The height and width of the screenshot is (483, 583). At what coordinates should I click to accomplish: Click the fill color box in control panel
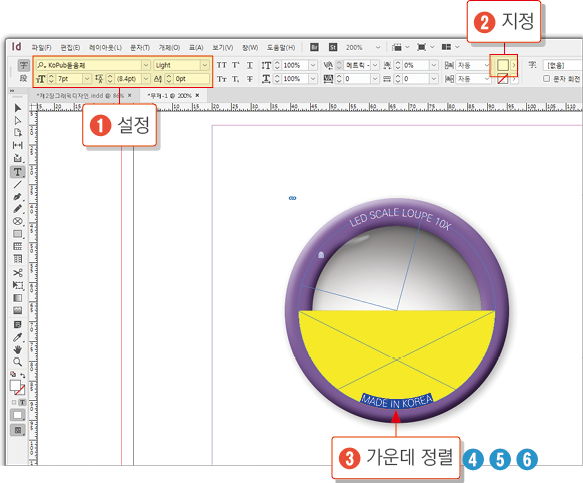pos(503,65)
